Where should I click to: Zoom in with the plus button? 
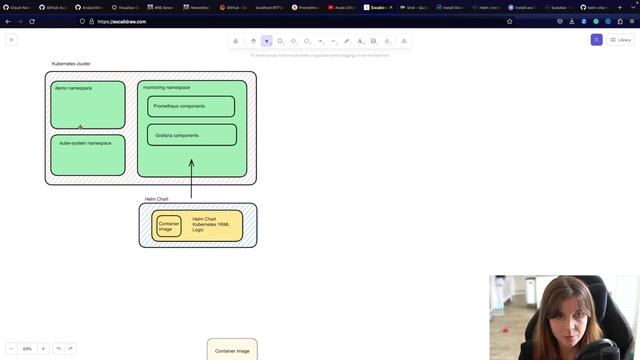point(43,349)
